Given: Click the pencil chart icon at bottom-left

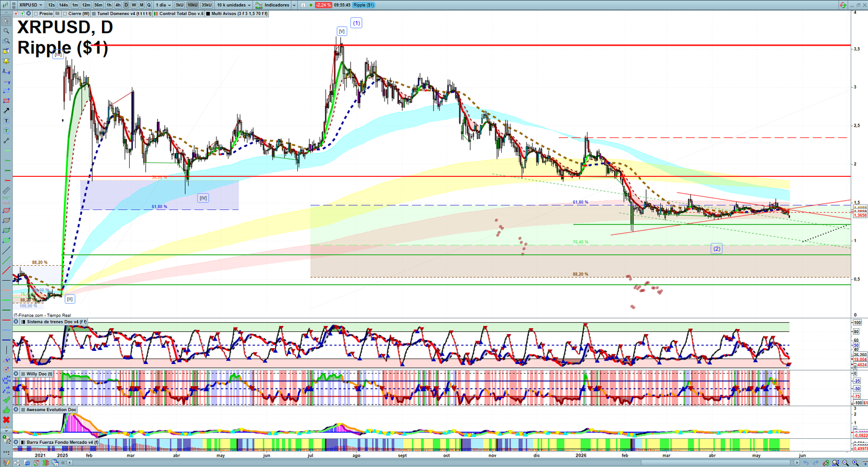Looking at the screenshot, I should [x=6, y=463].
